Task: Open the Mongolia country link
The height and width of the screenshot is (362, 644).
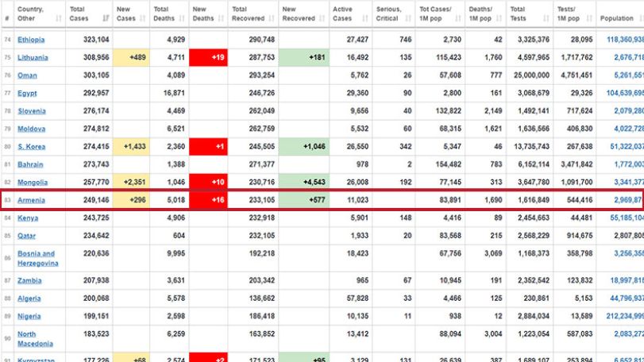Action: [33, 183]
